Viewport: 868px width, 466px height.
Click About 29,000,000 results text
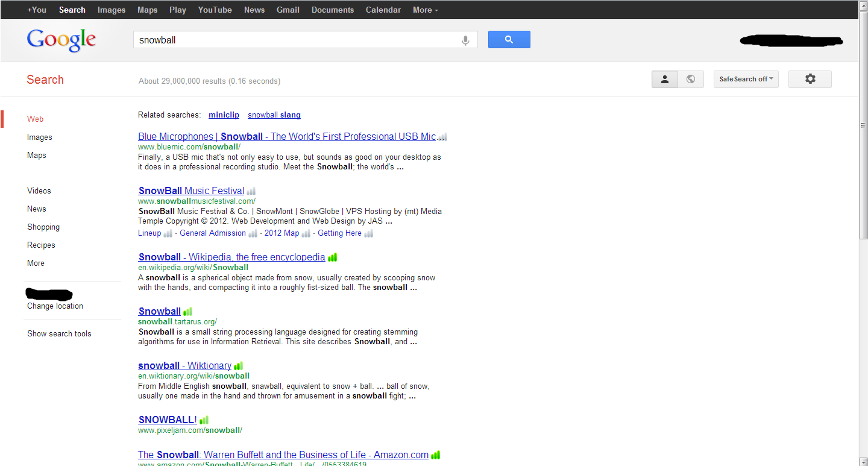[x=209, y=81]
